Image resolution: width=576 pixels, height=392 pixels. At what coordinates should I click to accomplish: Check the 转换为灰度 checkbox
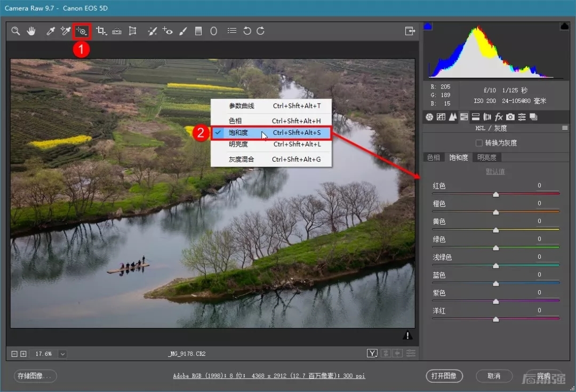click(x=479, y=143)
